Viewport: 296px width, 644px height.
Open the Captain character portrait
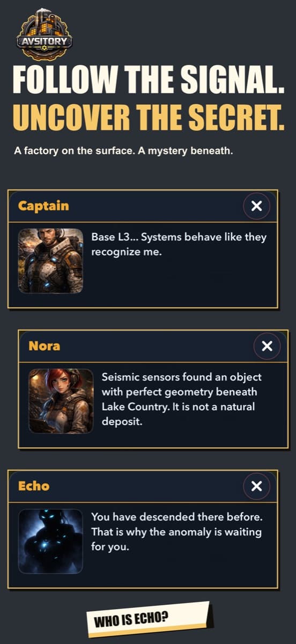(x=50, y=261)
